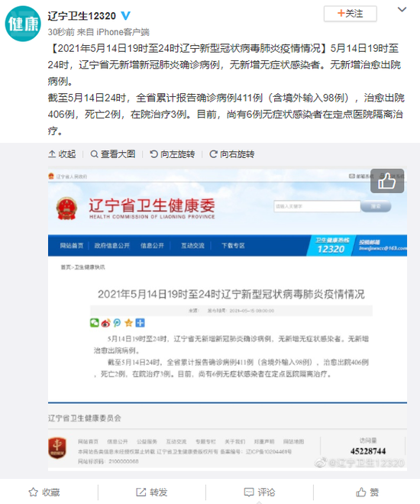Rotate image right with 向右旋转
420x504 pixels.
pos(231,154)
